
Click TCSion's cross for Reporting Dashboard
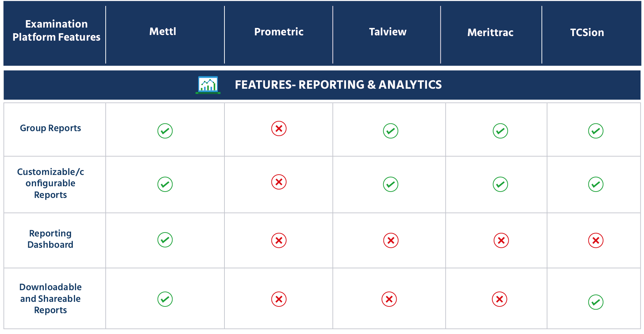(596, 240)
